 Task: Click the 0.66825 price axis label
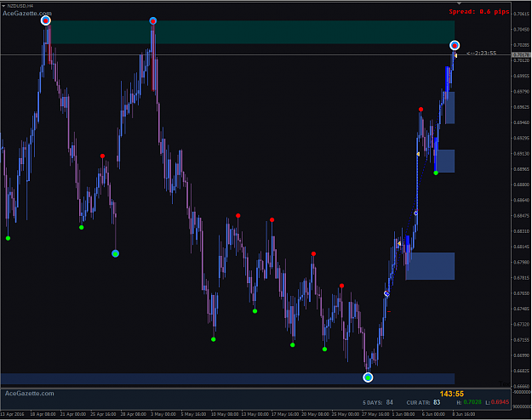(522, 371)
